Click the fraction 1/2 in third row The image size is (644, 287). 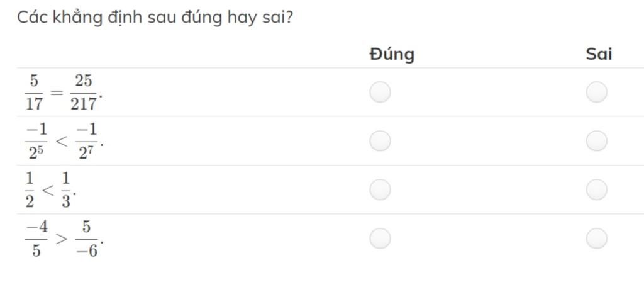pyautogui.click(x=30, y=190)
